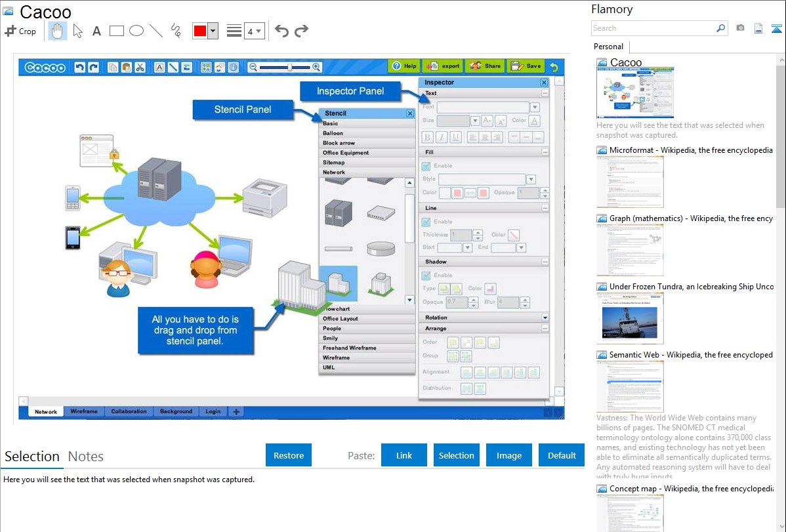Select the Concept map Wikipedia snapshot title

point(691,489)
